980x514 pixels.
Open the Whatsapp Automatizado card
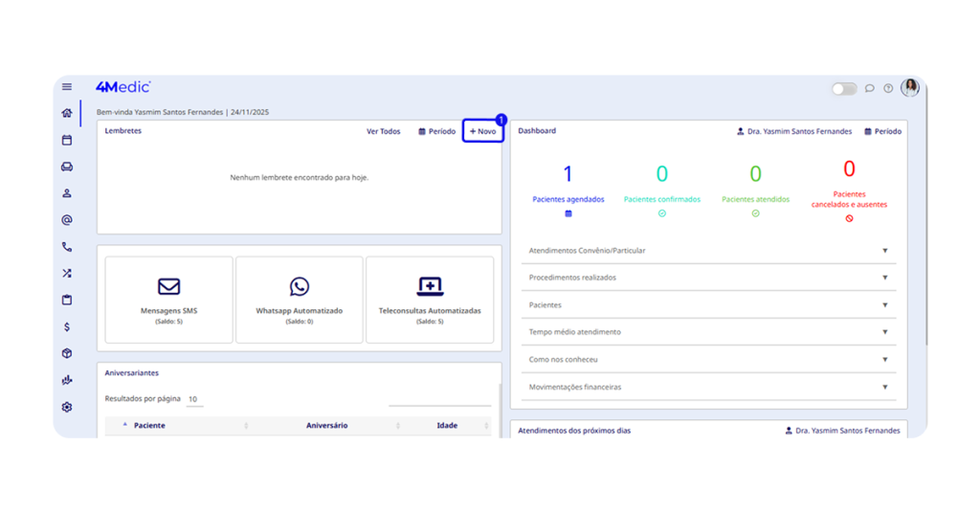point(299,299)
